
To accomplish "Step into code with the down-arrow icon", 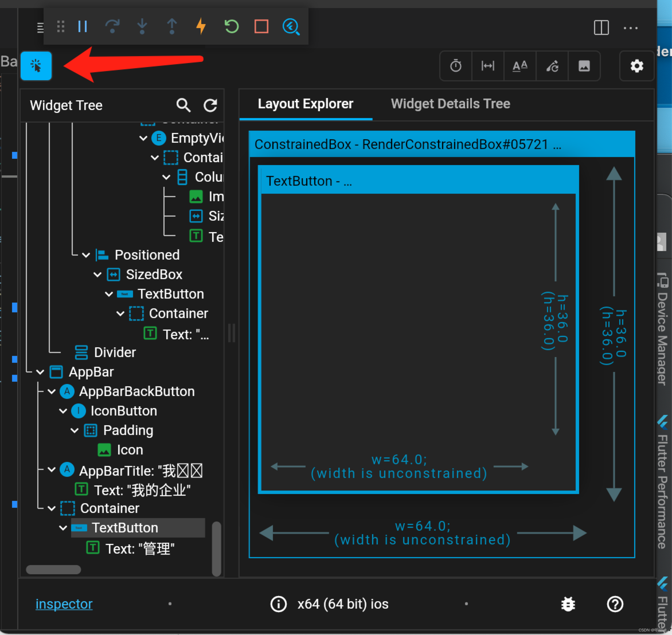I will (x=142, y=27).
